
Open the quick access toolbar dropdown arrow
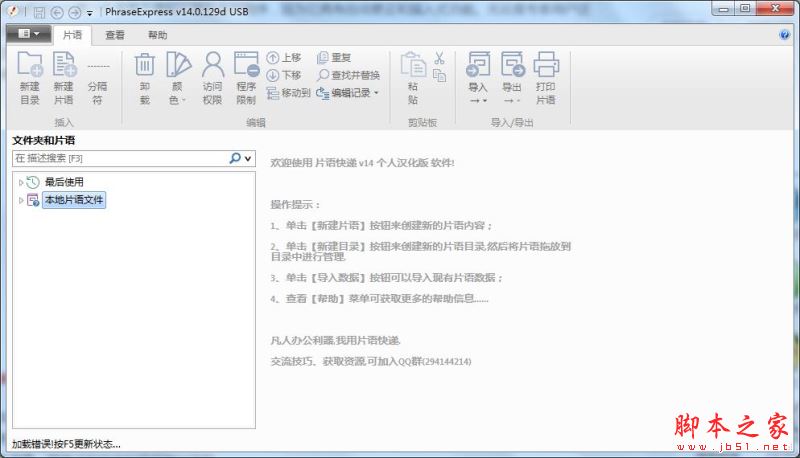[x=90, y=13]
